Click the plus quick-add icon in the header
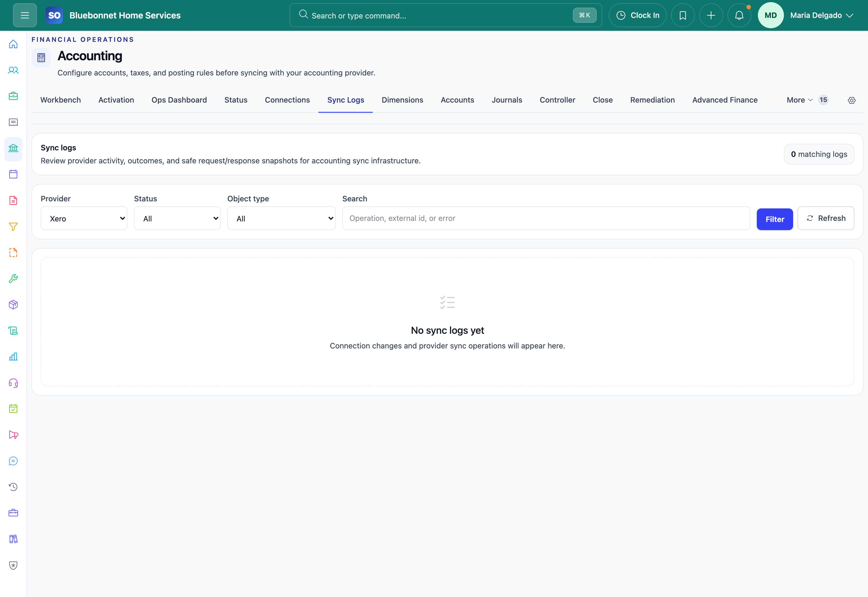 pos(711,15)
